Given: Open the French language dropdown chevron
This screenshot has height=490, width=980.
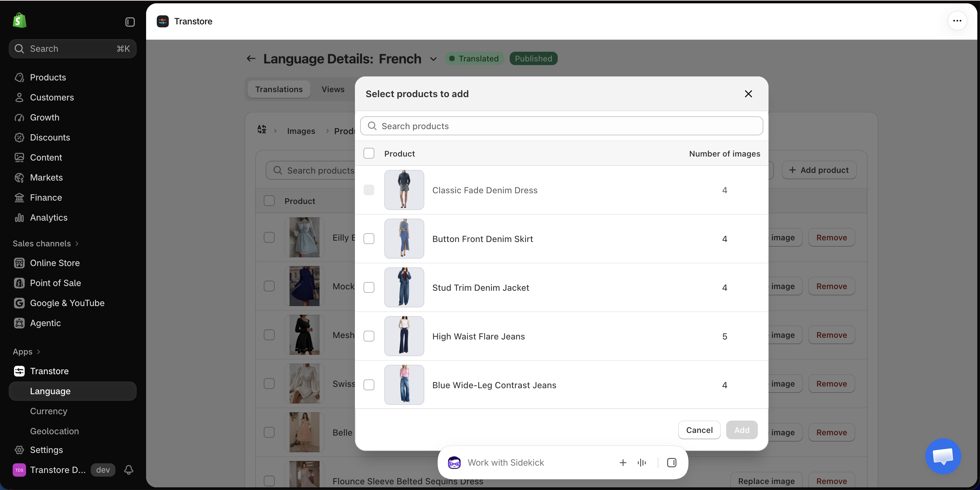Looking at the screenshot, I should pos(433,59).
